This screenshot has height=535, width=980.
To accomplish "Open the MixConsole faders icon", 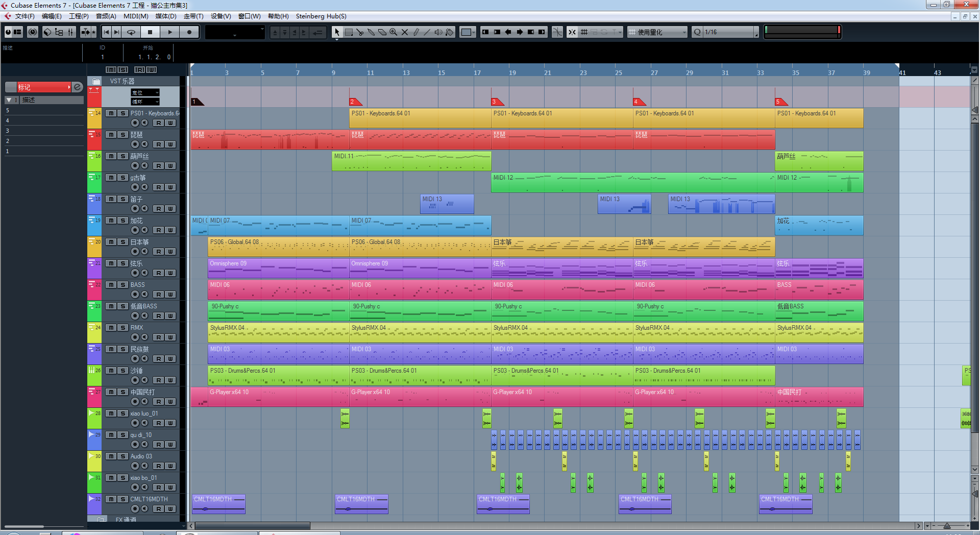I will pyautogui.click(x=70, y=32).
